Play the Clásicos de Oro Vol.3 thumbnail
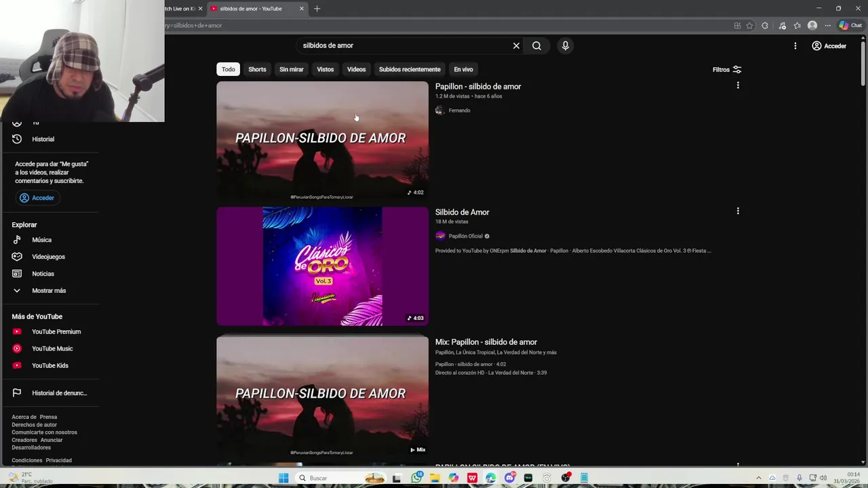The image size is (868, 488). point(322,266)
